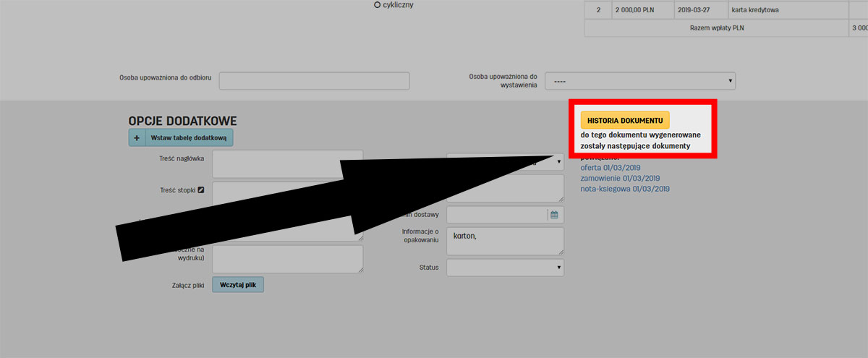Screen dimensions: 868x358
Task: Click the Osoba upoważniona do odbioru field
Action: pos(314,81)
